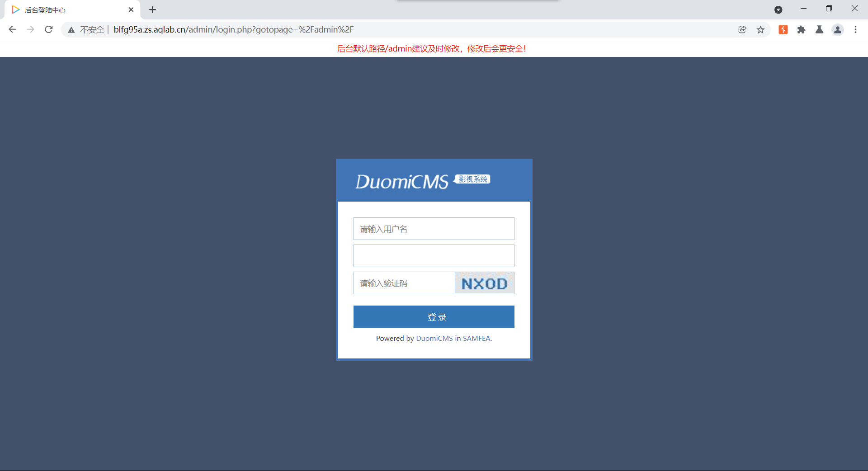Open the orange extension icon
The image size is (868, 471).
tap(783, 29)
